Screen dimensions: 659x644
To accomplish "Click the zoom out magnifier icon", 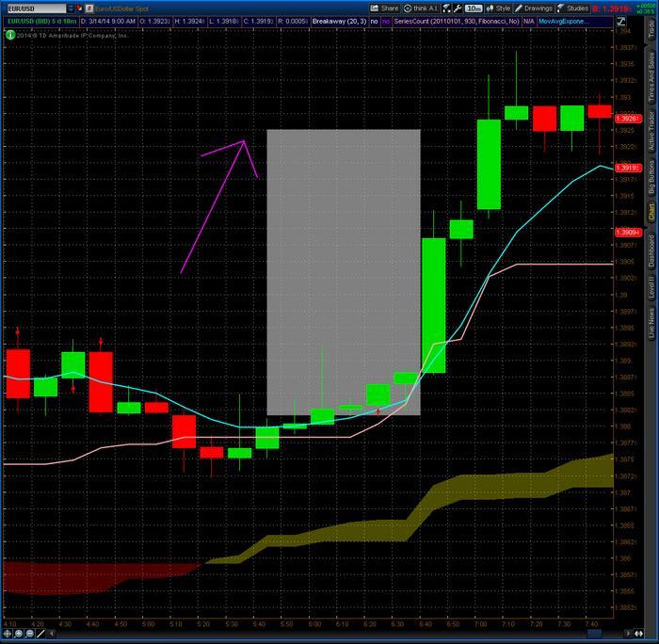I will click(30, 634).
